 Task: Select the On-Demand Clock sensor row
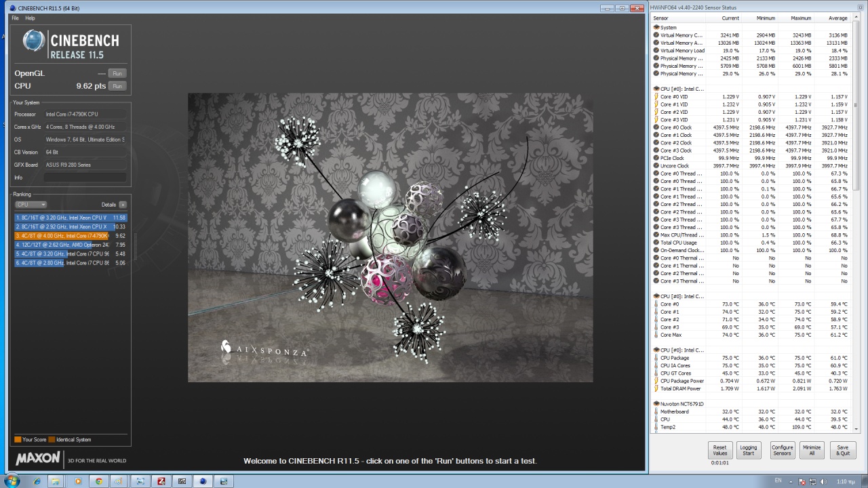pyautogui.click(x=751, y=251)
